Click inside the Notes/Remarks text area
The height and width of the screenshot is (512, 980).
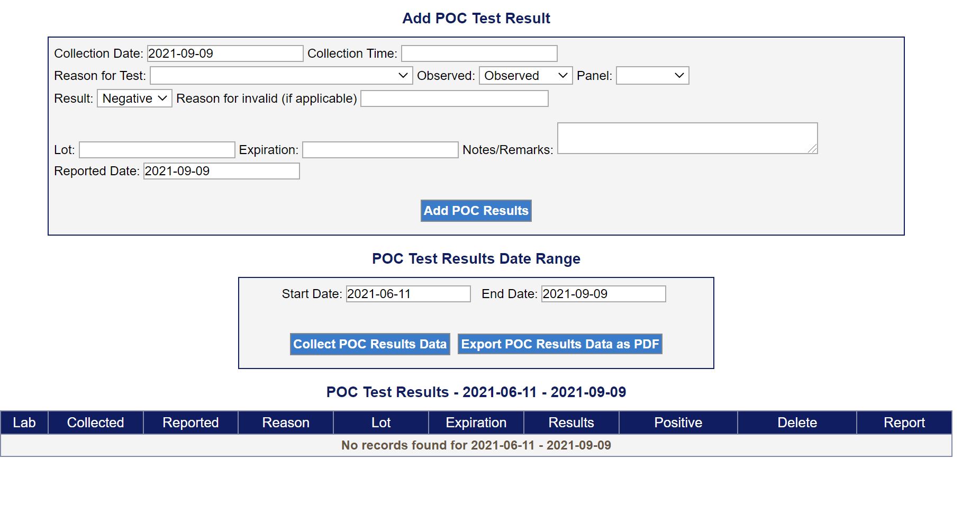coord(687,138)
